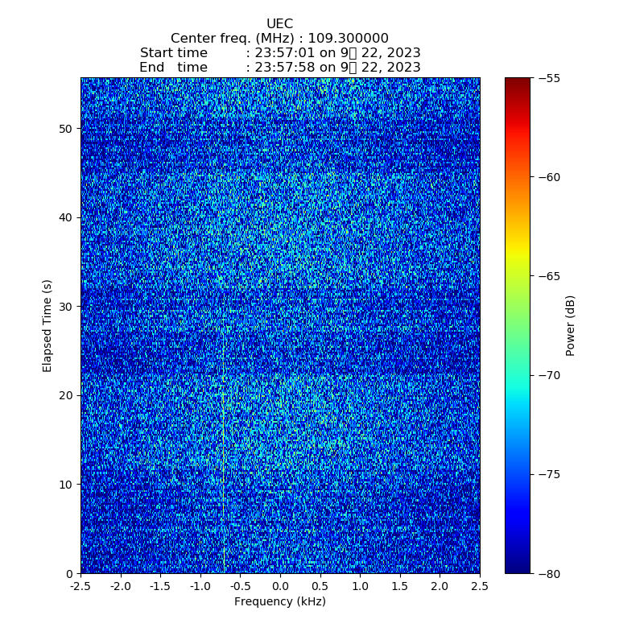
Task: Click the 0.0 frequency tick label
Action: pos(280,587)
